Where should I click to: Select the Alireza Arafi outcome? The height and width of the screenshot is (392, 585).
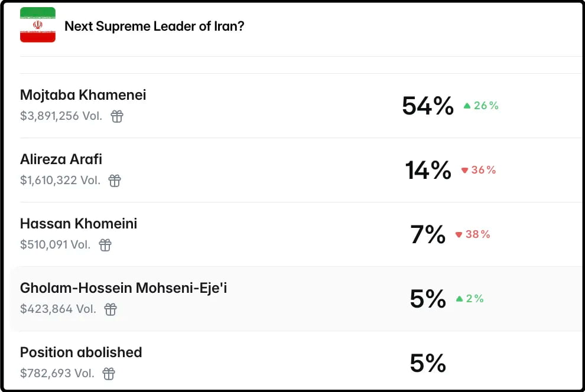point(61,159)
